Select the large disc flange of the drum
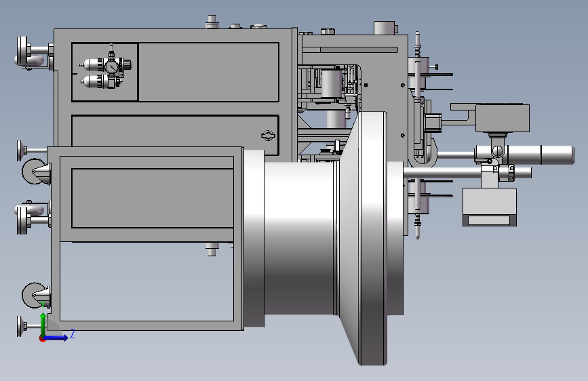 pyautogui.click(x=373, y=238)
